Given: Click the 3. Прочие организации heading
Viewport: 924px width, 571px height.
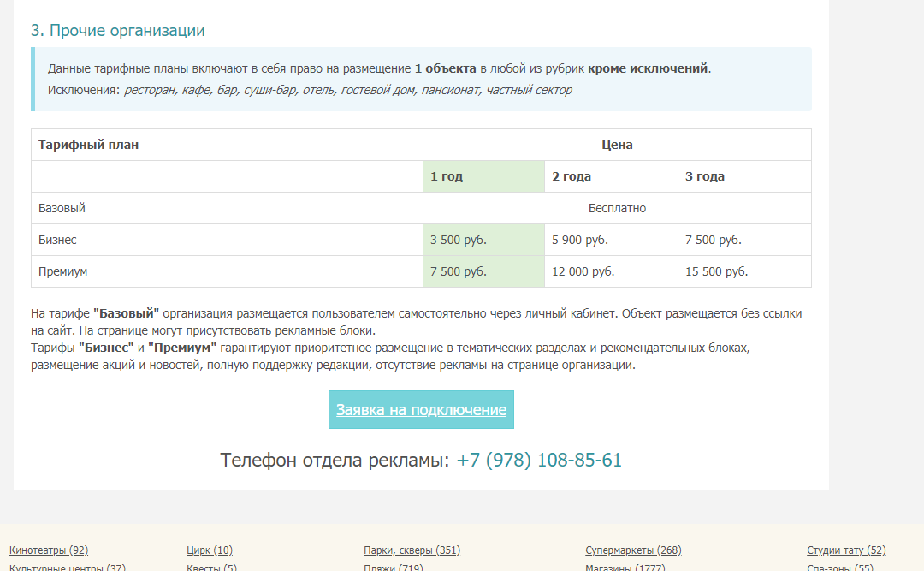Looking at the screenshot, I should (118, 31).
